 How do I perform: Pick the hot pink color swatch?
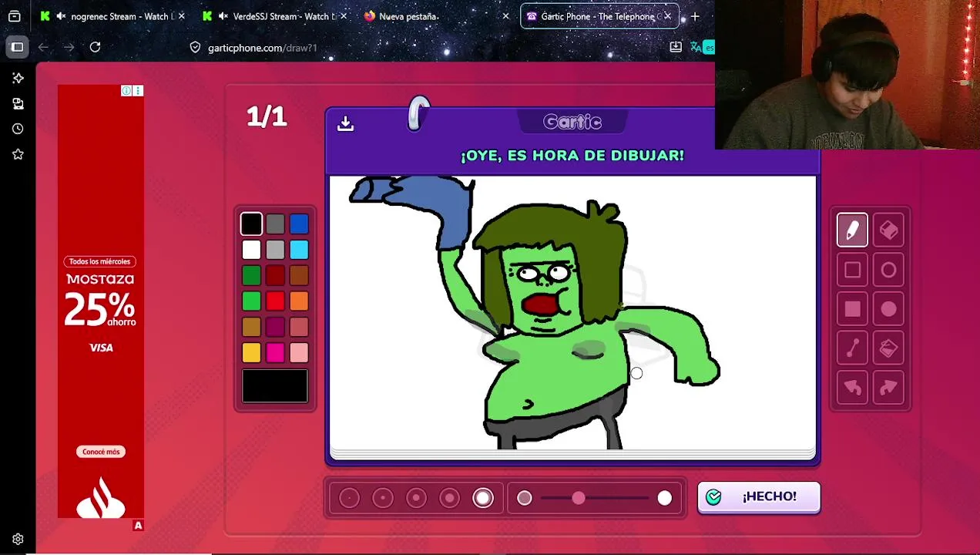(275, 353)
